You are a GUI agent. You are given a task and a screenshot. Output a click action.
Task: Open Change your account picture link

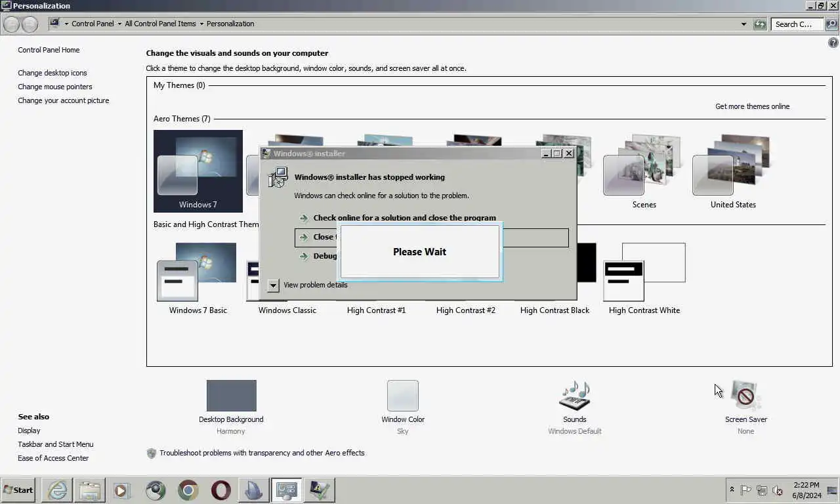point(64,100)
